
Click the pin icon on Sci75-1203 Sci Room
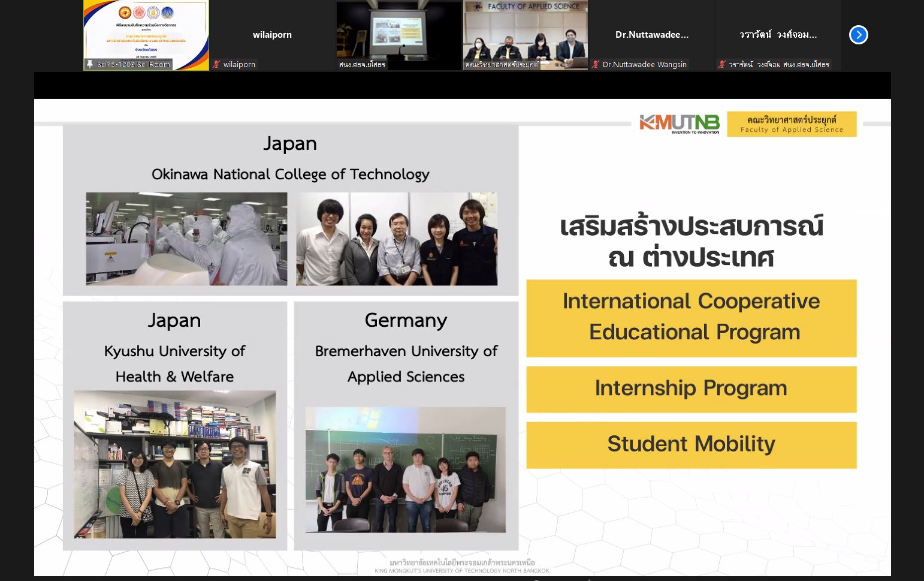click(x=90, y=64)
